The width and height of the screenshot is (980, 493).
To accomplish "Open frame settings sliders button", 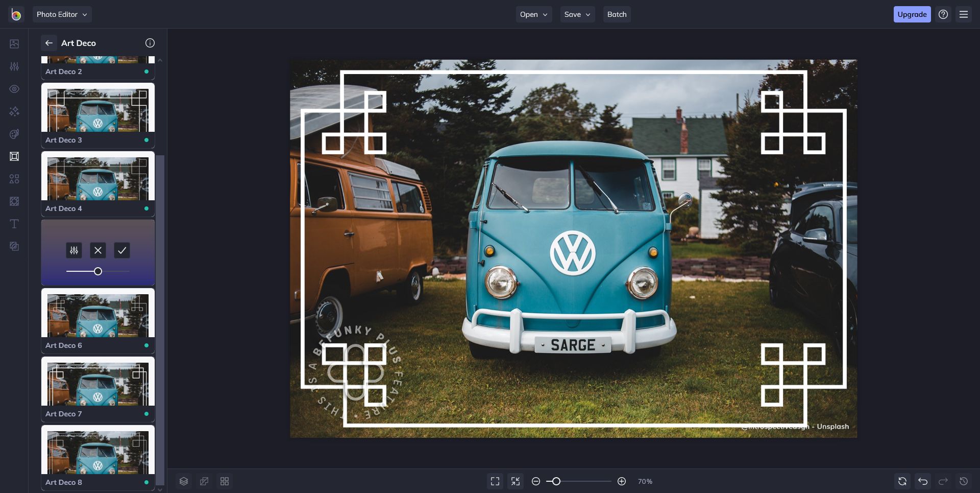I will [x=74, y=250].
